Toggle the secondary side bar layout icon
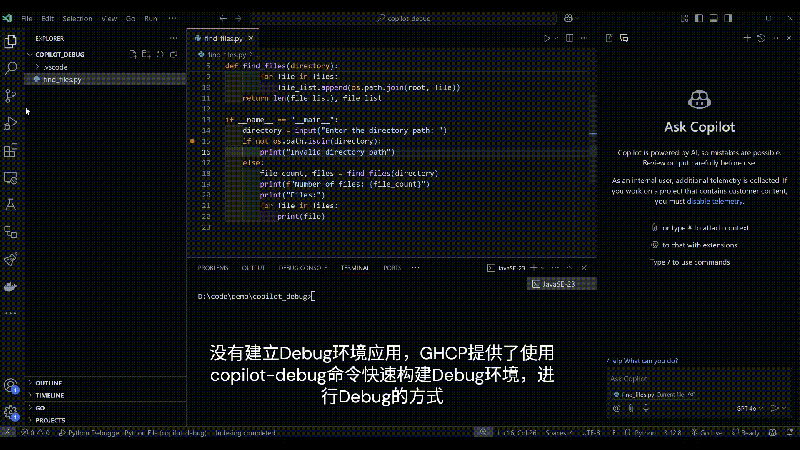 728,18
